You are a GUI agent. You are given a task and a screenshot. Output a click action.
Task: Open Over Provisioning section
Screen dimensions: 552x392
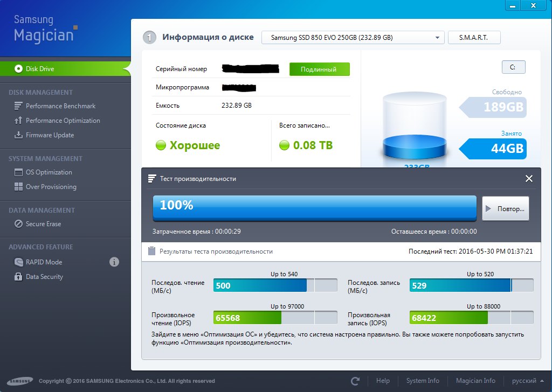click(x=51, y=187)
